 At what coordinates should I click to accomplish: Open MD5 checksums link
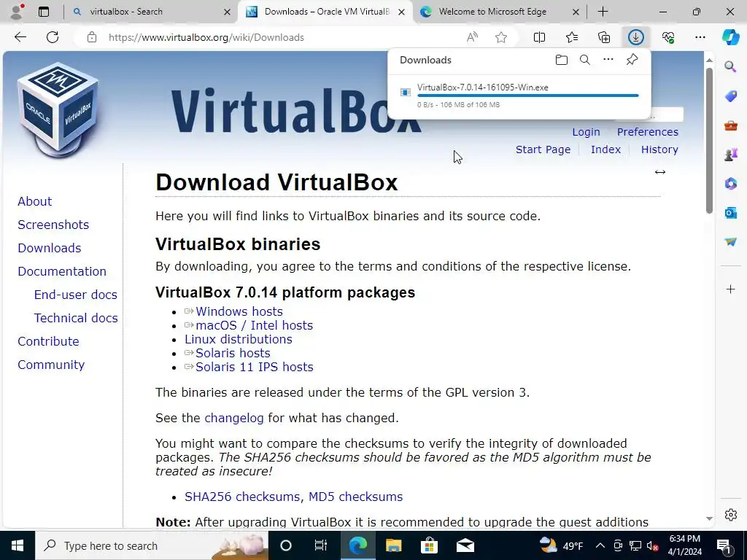tap(355, 497)
